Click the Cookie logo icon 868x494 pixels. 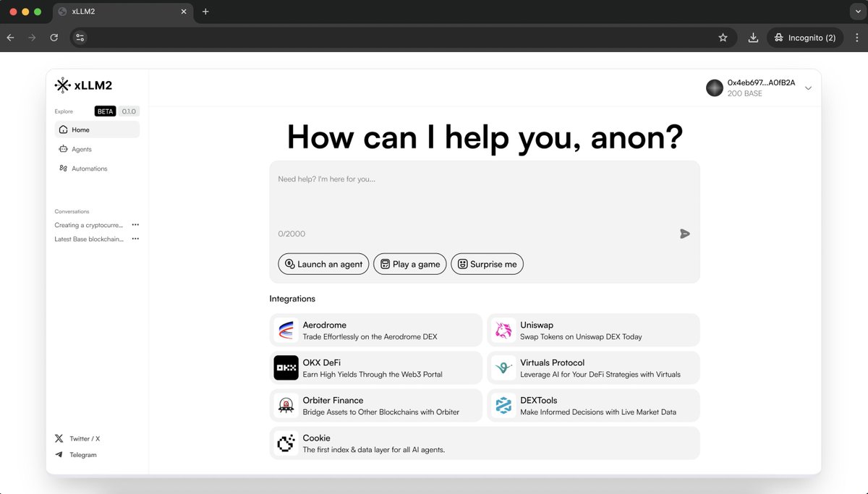coord(286,443)
